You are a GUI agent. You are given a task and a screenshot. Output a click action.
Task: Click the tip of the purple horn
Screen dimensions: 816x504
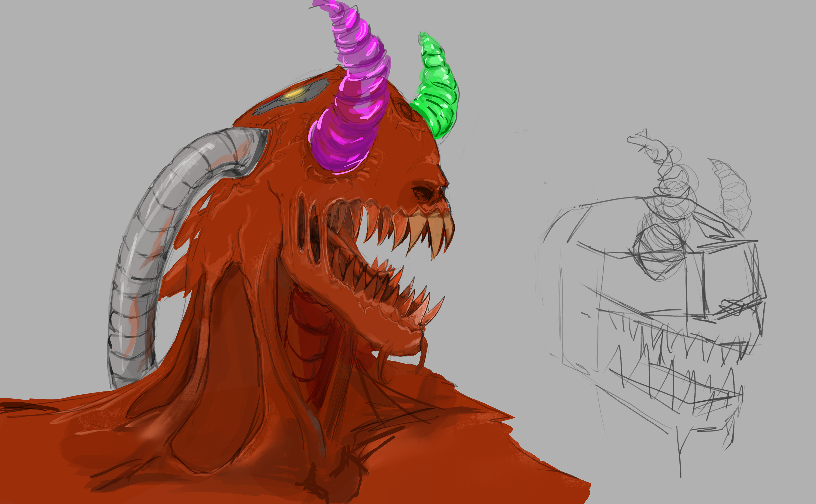tap(317, 4)
